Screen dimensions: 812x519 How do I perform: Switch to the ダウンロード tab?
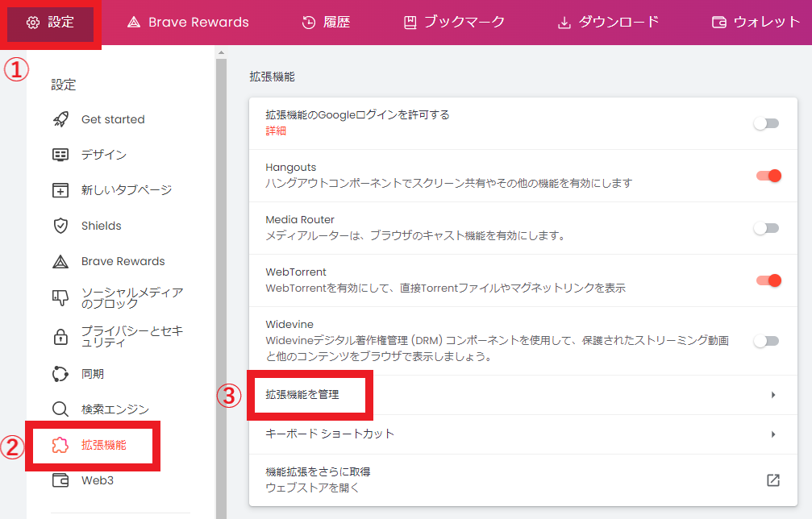tap(608, 23)
